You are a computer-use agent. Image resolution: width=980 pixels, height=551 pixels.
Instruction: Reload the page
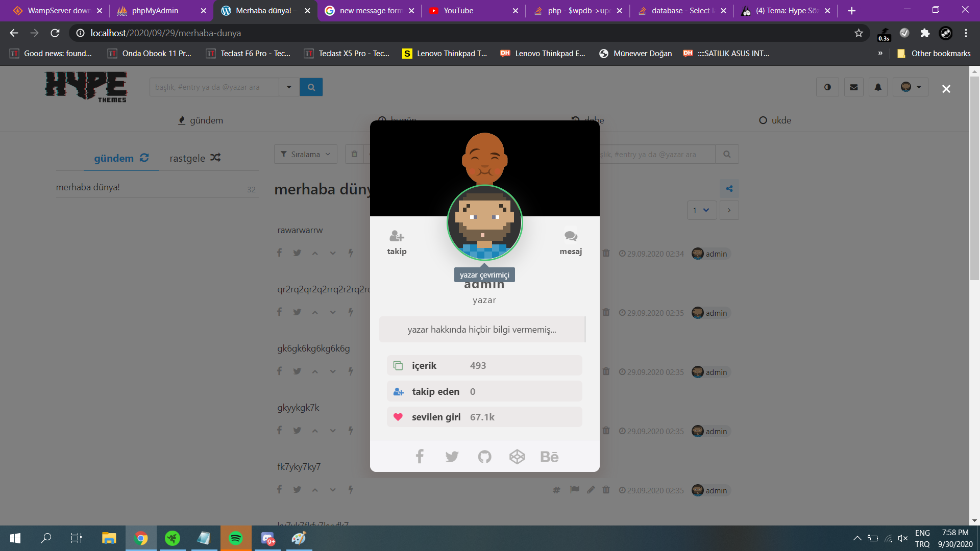click(x=55, y=33)
